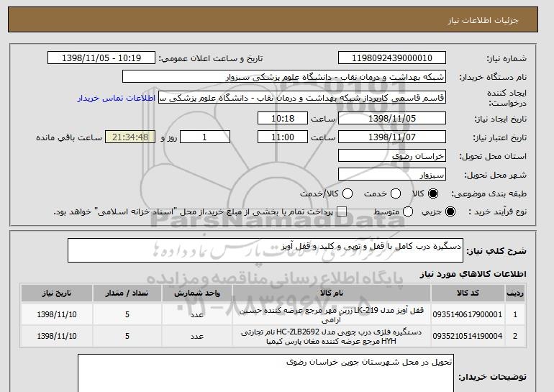
Task: Select the کالا/خدمت radio button
Action: 348,193
